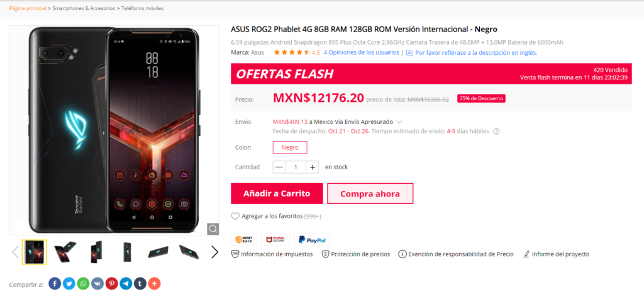Share the product on Facebook

(55, 283)
